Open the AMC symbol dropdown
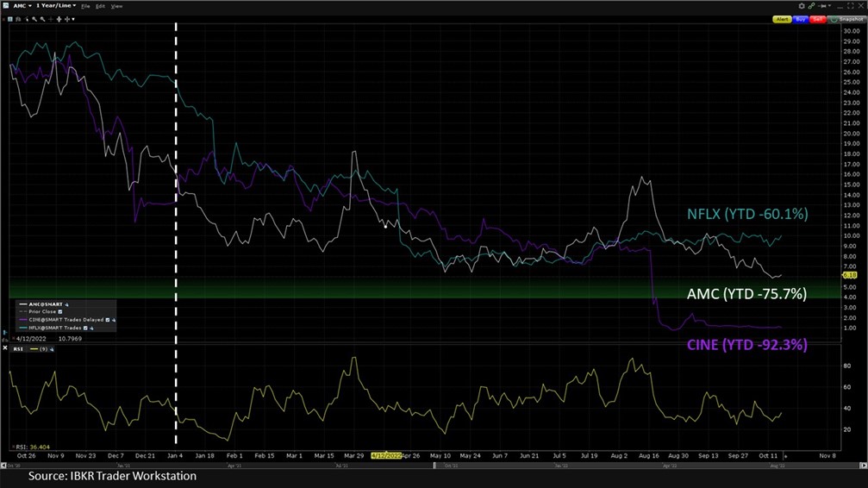This screenshot has height=488, width=868. (x=22, y=5)
